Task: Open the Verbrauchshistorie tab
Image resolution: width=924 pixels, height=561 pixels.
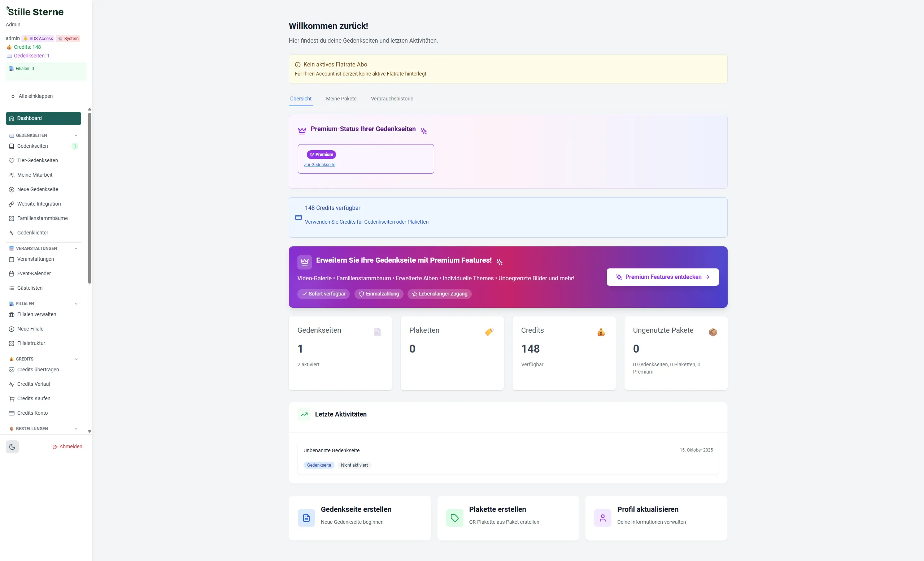Action: (x=392, y=99)
